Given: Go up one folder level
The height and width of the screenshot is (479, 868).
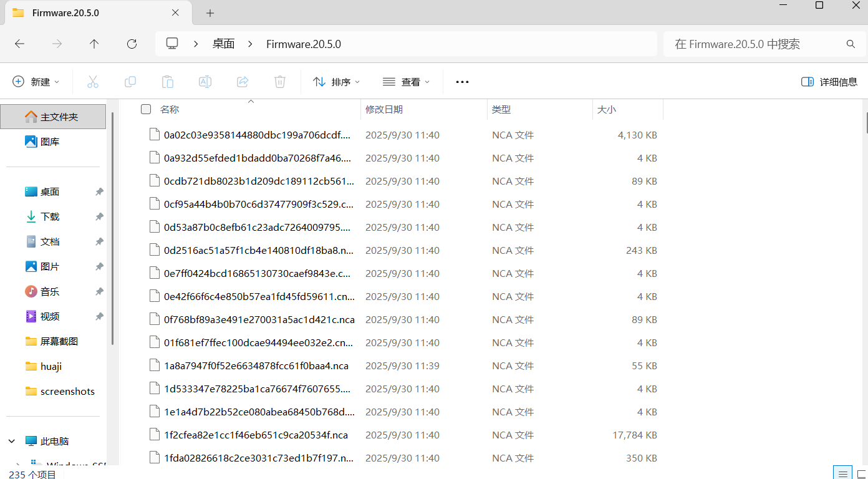Looking at the screenshot, I should pyautogui.click(x=94, y=44).
